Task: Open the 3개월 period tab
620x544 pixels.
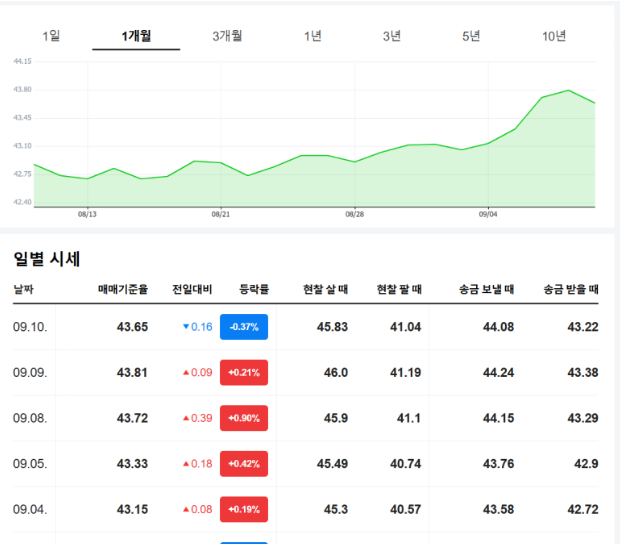Action: (227, 36)
